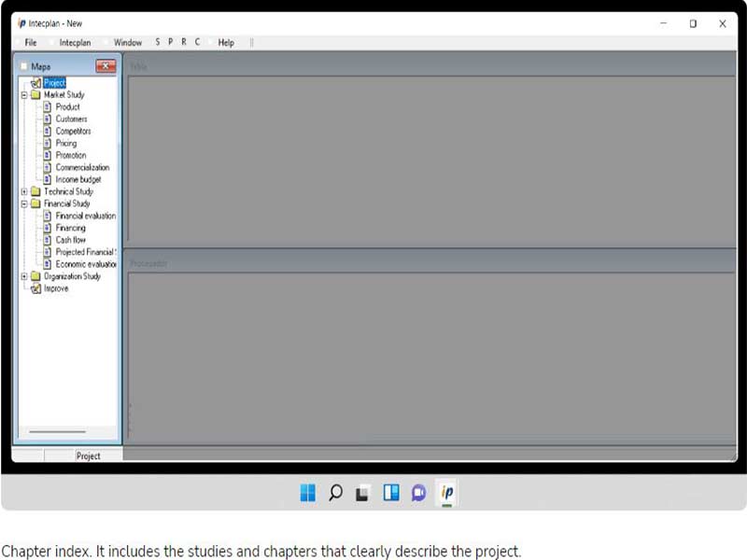Screen dimensions: 747x560
Task: Switch to Intecplan via taskbar icon
Action: click(x=447, y=492)
